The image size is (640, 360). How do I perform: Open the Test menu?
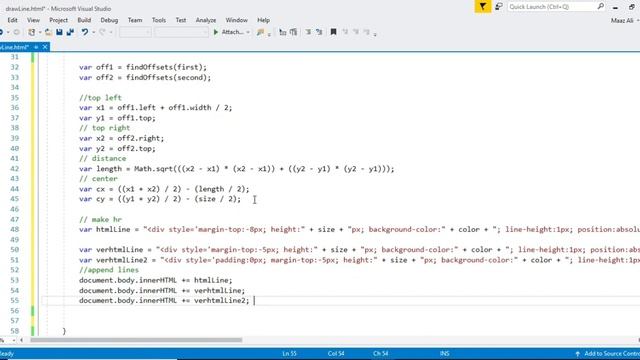[181, 20]
